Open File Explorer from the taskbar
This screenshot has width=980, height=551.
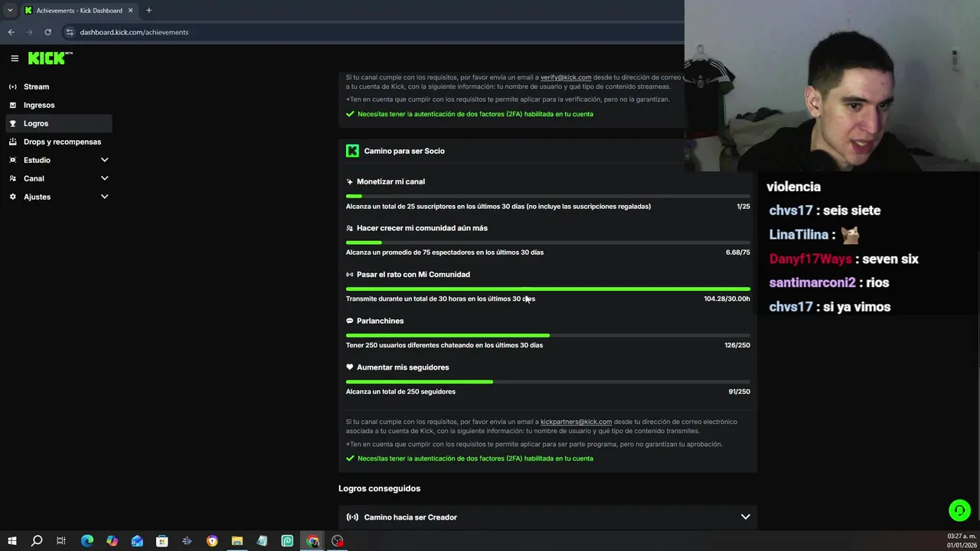pyautogui.click(x=237, y=541)
